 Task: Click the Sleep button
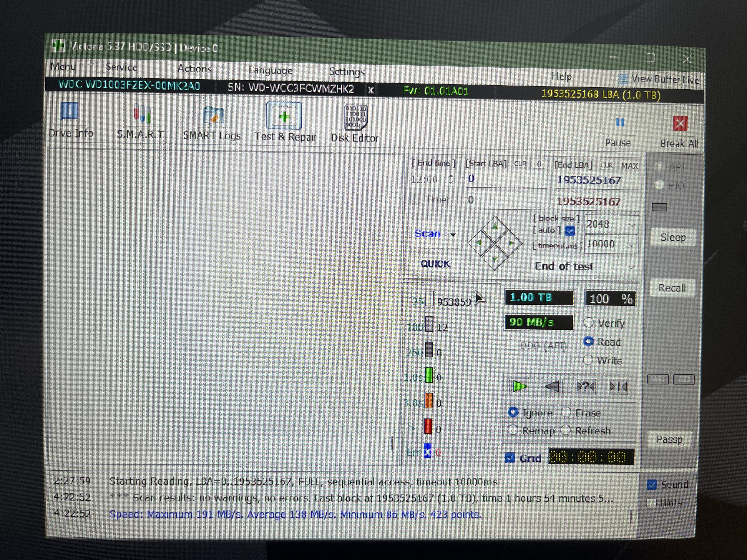point(673,237)
